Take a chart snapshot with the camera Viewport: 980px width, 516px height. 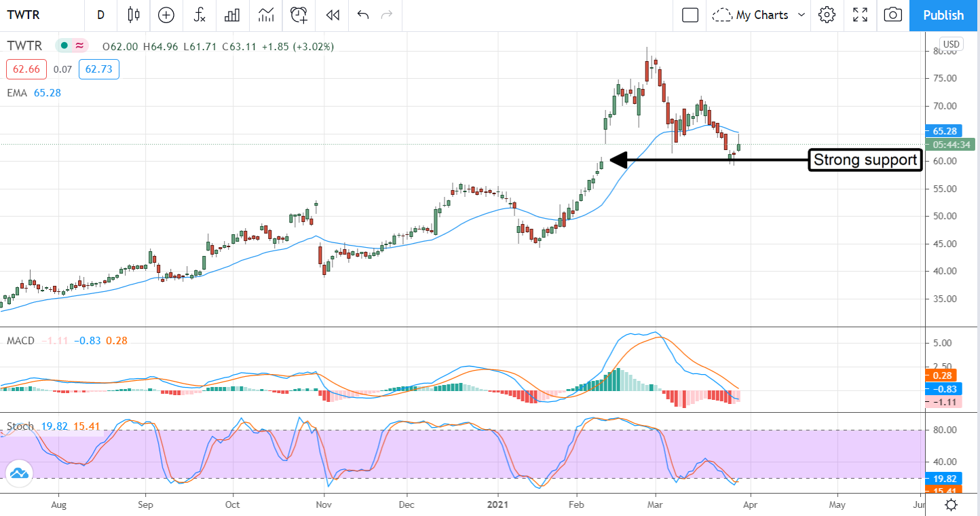[x=892, y=15]
